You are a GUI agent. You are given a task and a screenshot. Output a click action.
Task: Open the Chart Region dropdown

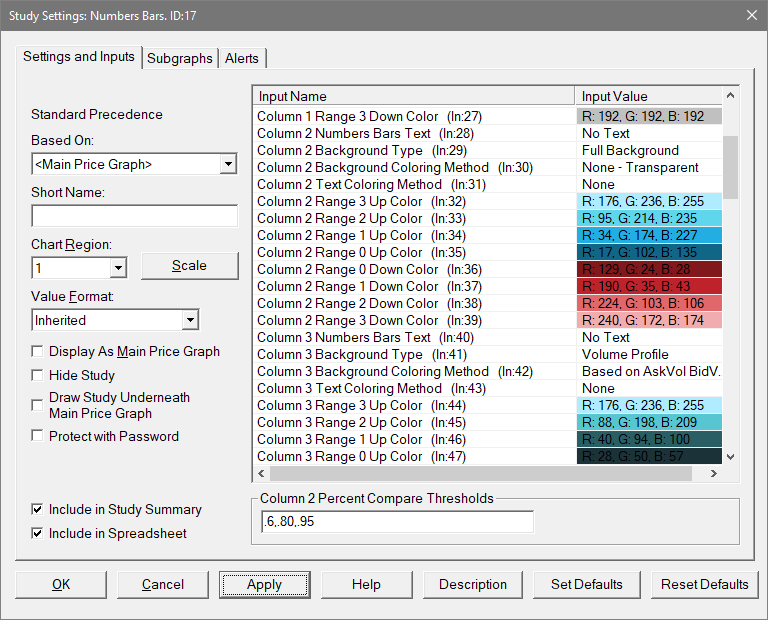coord(118,268)
